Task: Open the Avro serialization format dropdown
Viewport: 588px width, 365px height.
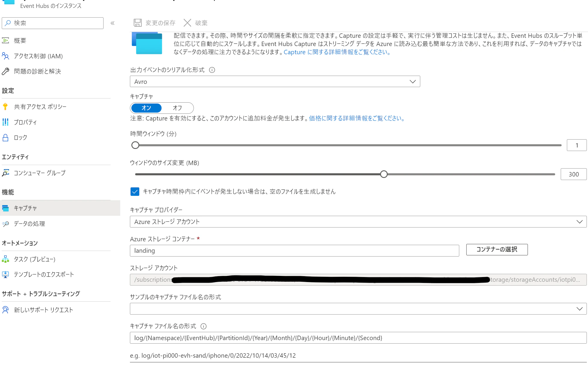Action: pos(275,82)
